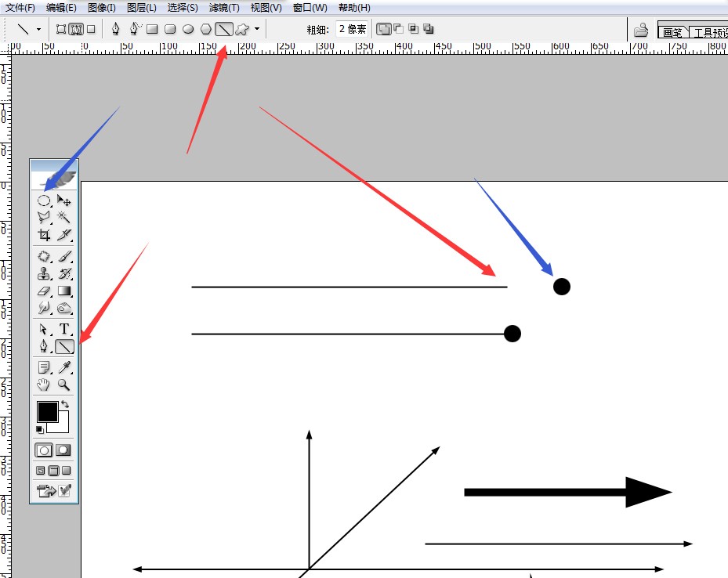Select the Line tool in toolbox

pos(64,346)
